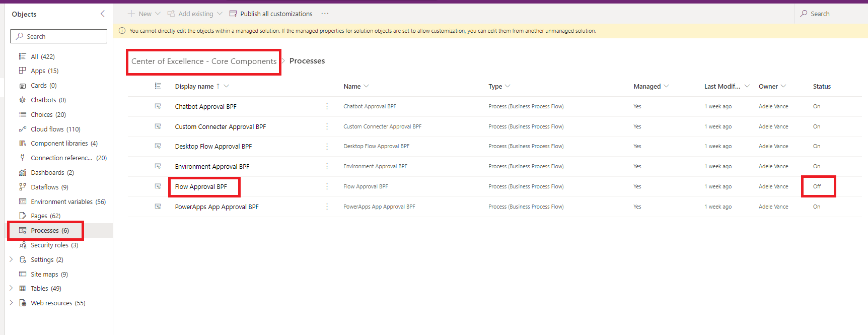
Task: Select Dashboards (2) in Objects tree
Action: (x=52, y=172)
